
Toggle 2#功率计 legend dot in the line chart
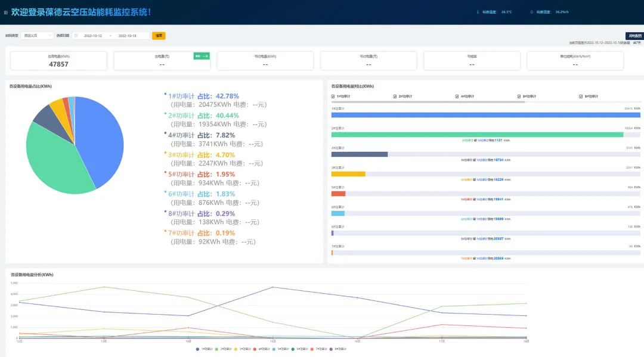(217, 349)
